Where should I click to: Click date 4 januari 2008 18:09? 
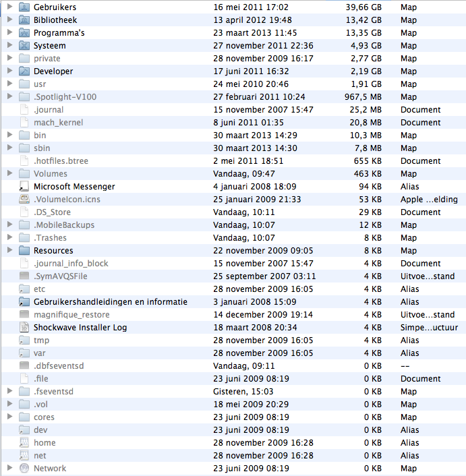tap(255, 186)
